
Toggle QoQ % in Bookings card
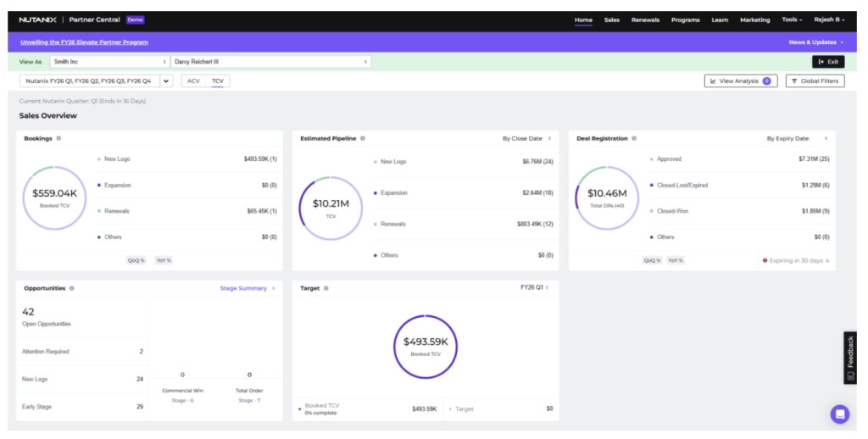tap(136, 260)
